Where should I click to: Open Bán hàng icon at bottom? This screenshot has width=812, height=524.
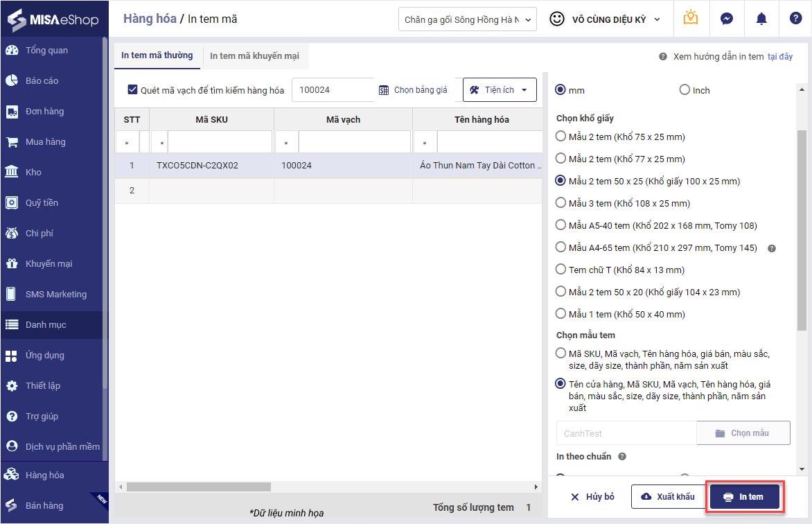tap(11, 505)
